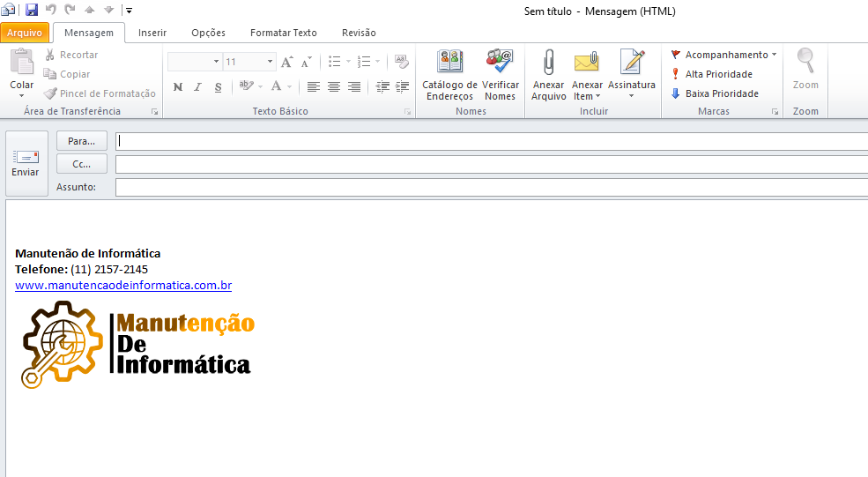This screenshot has height=477, width=868.
Task: Click the Para... button
Action: 82,141
